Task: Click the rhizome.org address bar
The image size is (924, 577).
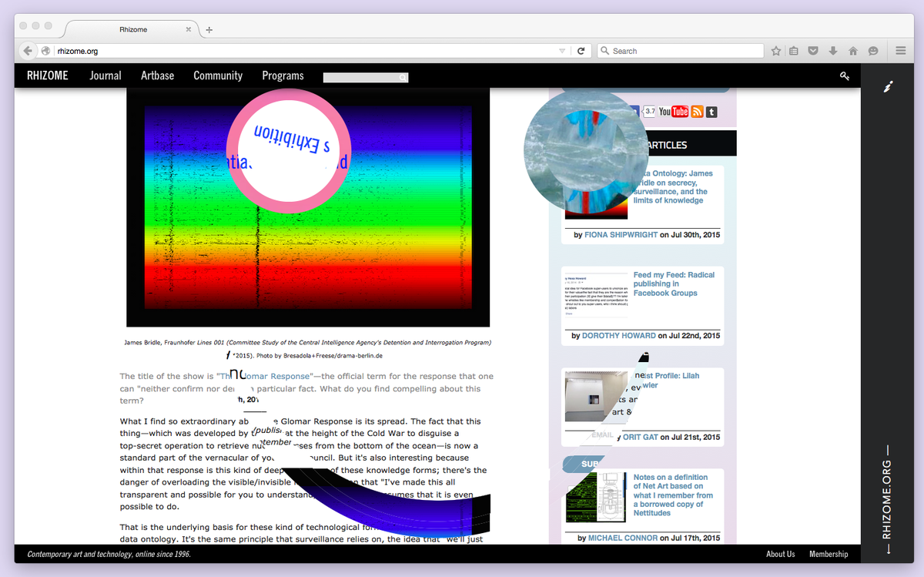Action: (x=304, y=51)
